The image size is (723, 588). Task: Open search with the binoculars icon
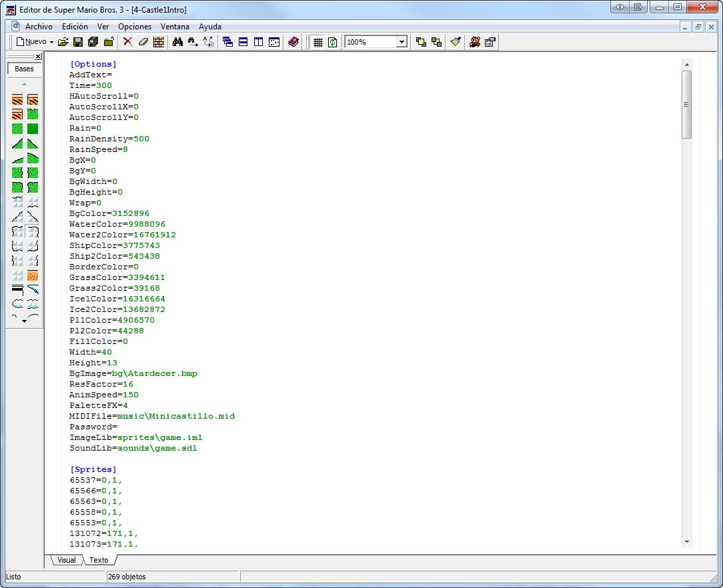[177, 42]
